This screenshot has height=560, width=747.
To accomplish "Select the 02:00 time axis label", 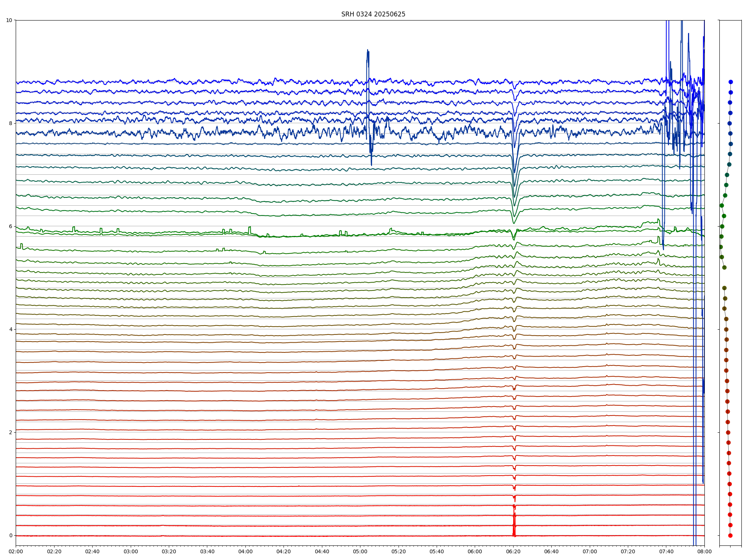I will [16, 551].
